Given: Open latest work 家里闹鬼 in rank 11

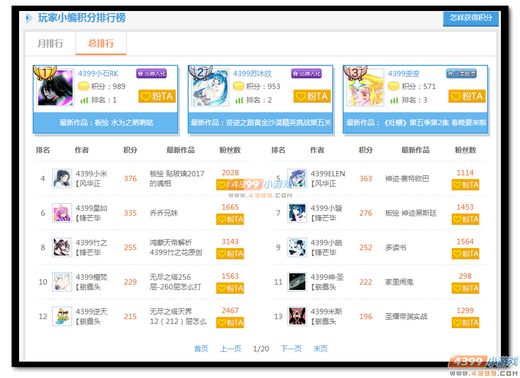Looking at the screenshot, I should [399, 282].
